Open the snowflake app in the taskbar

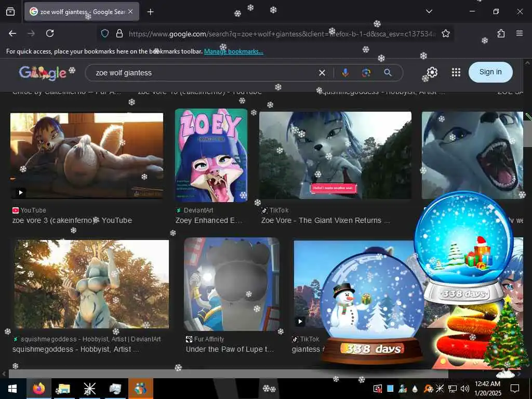89,389
